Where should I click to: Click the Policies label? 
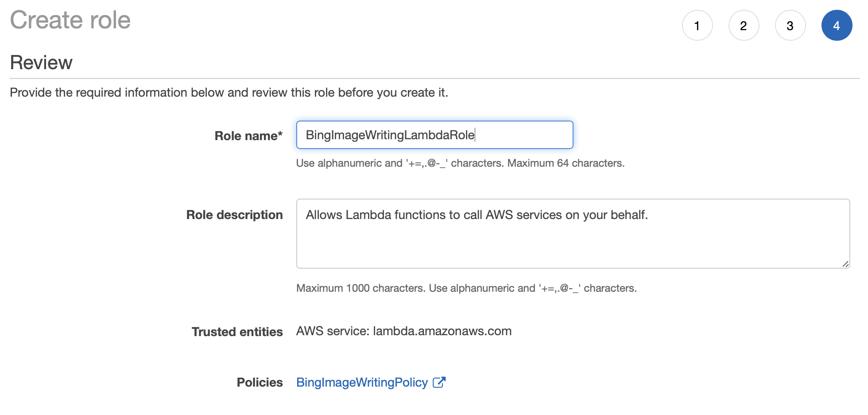260,382
